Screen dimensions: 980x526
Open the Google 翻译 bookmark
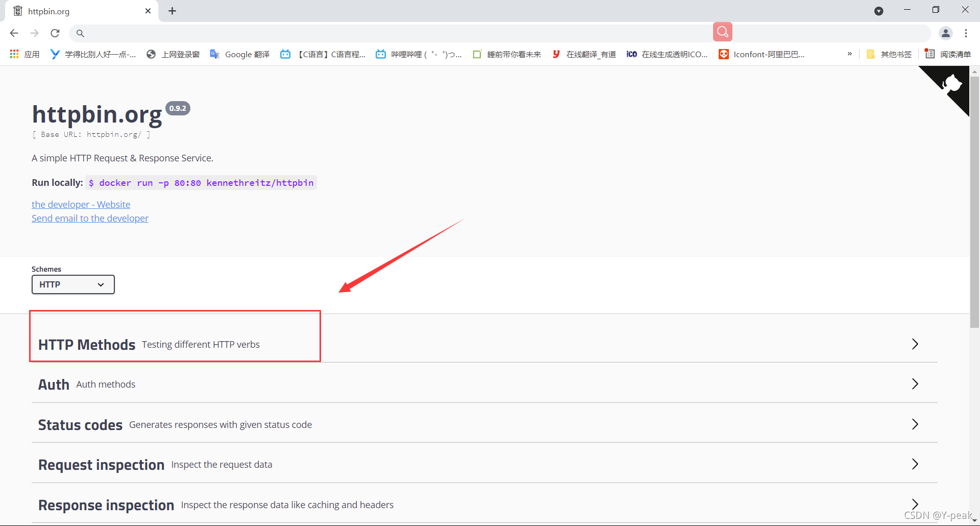(x=240, y=54)
